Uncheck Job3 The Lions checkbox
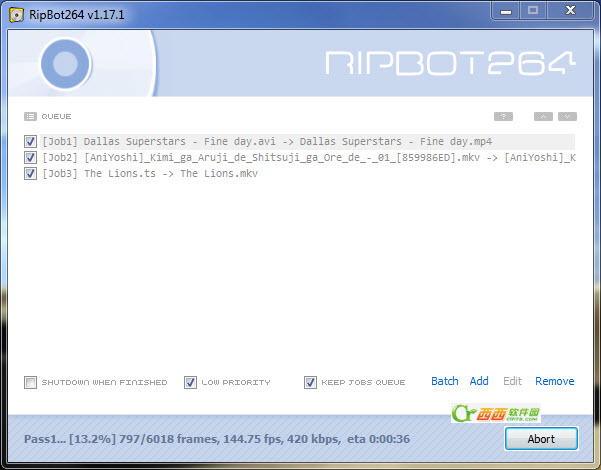601x470 pixels. [x=30, y=174]
